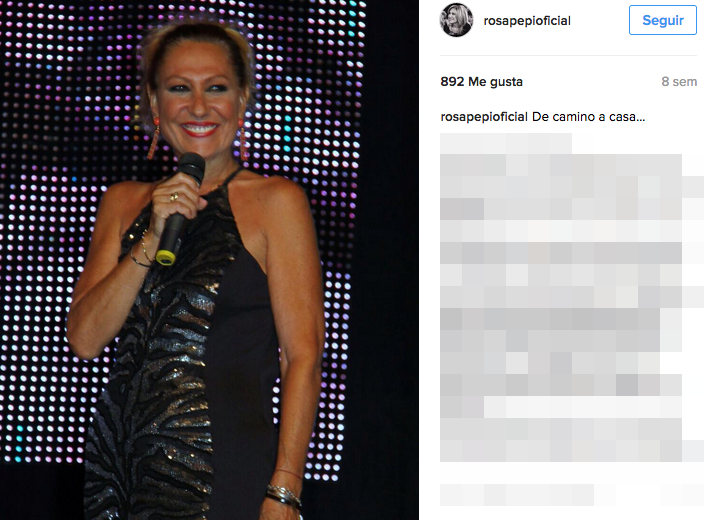Click the black strip beside the photo
Screen dimensions: 707x520
[x=392, y=260]
